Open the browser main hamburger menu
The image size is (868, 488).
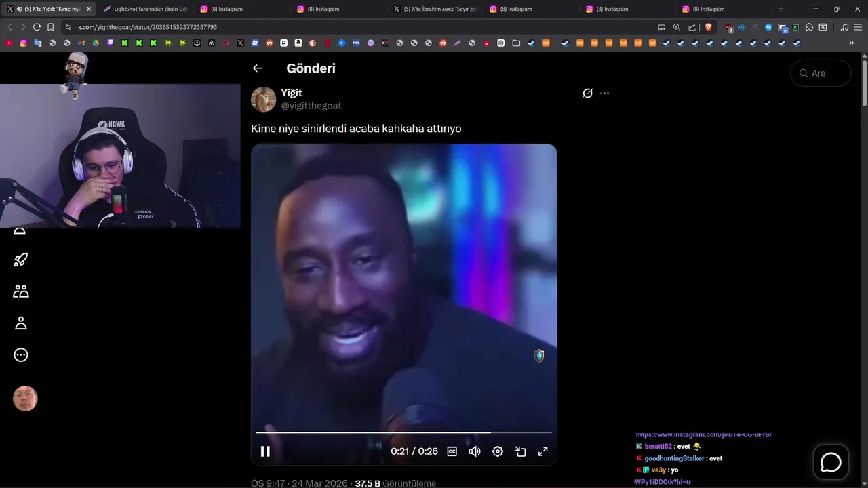(x=859, y=27)
